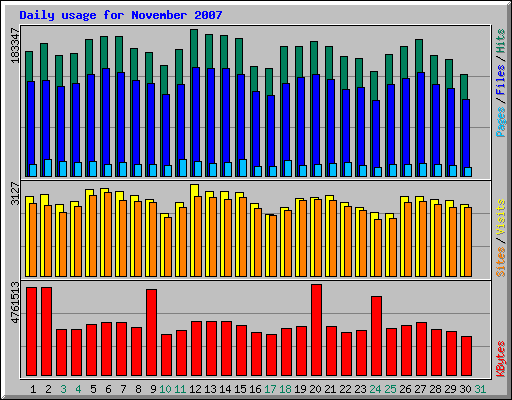
Task: Click day label 27 on the x-axis
Action: tap(420, 389)
